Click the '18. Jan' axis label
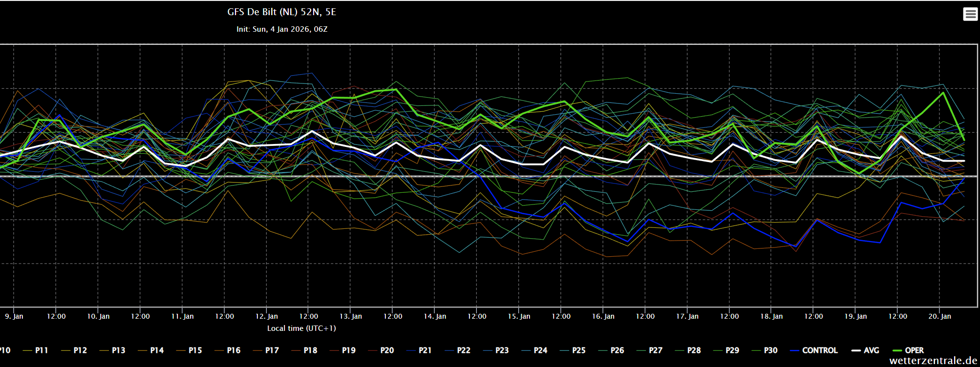980x367 pixels. 771,316
